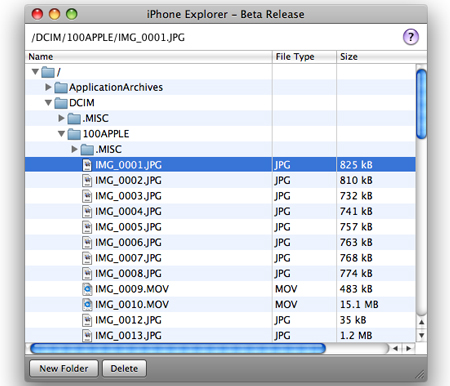Click the ApplicationArchives folder icon
This screenshot has height=386, width=450.
tap(61, 87)
